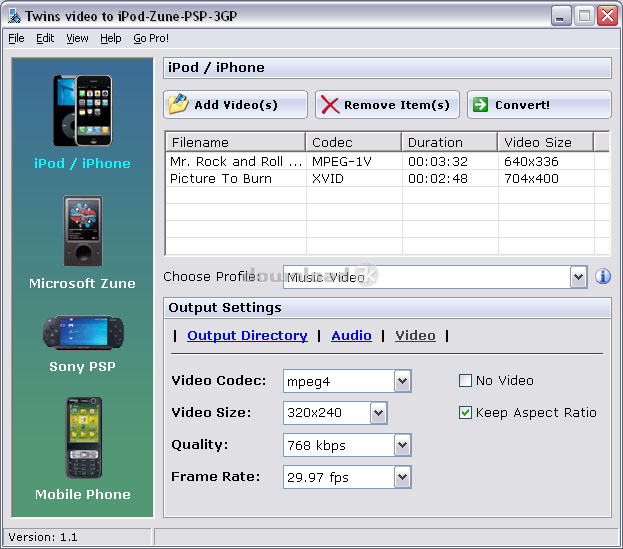Select the Sony PSP device icon

pyautogui.click(x=83, y=332)
